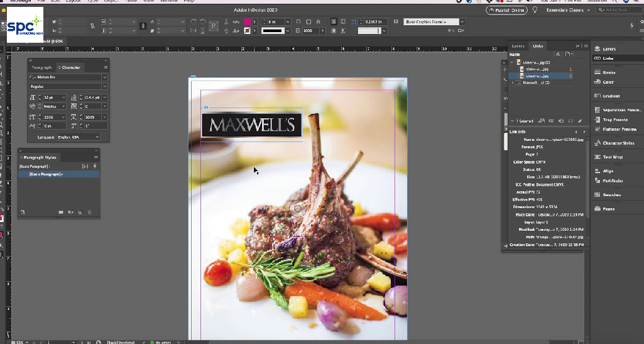Viewport: 644px width, 344px height.
Task: Click the trash icon in Paragraph Styles panel
Action: coord(90,213)
